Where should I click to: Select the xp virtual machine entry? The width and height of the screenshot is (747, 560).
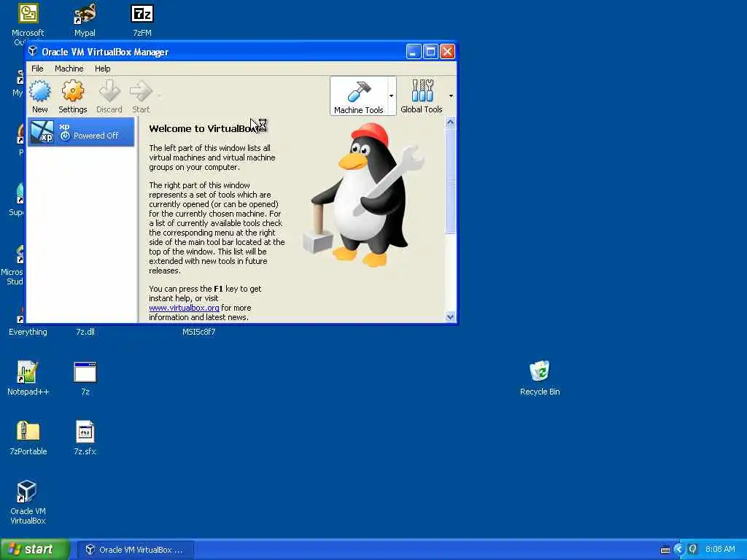pos(81,132)
